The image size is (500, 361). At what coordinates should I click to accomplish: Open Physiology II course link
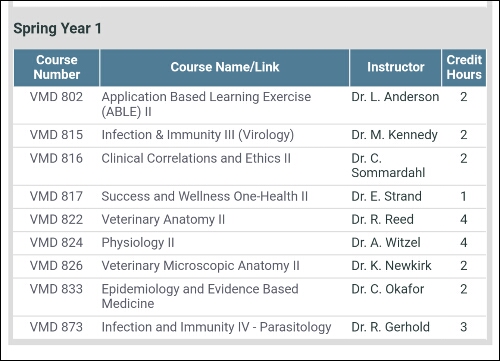(x=138, y=242)
